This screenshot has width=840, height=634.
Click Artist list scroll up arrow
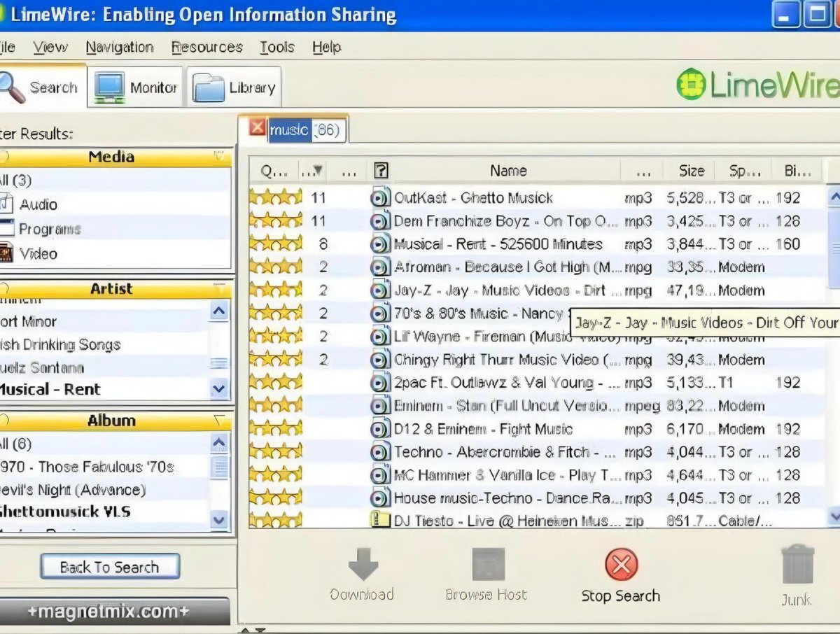pos(219,311)
